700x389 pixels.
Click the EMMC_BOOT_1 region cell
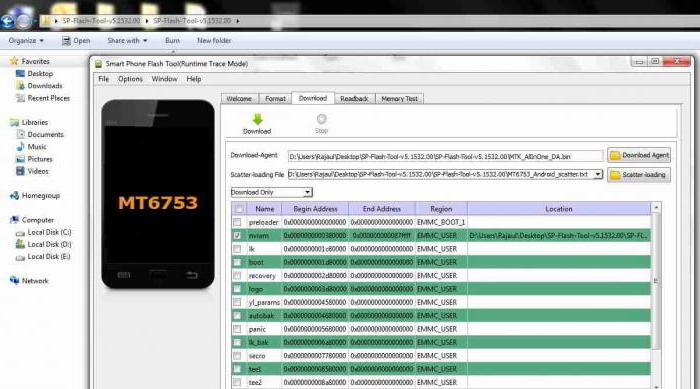(441, 222)
